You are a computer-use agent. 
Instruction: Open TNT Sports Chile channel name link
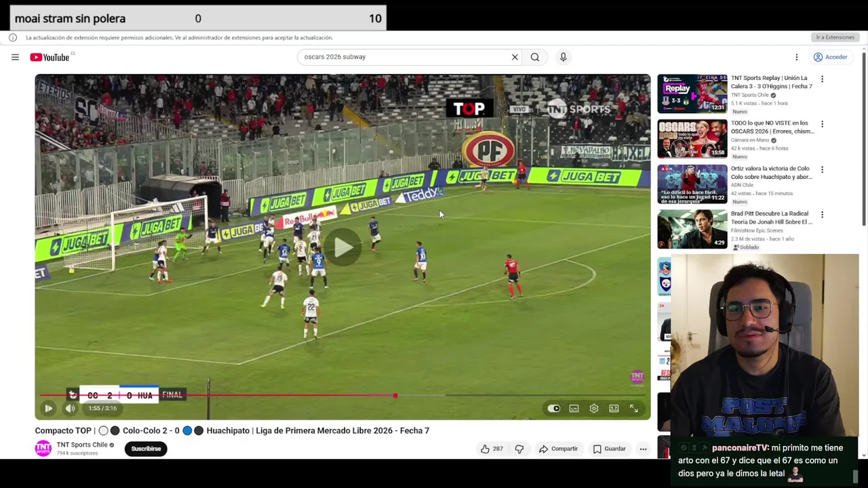[82, 445]
